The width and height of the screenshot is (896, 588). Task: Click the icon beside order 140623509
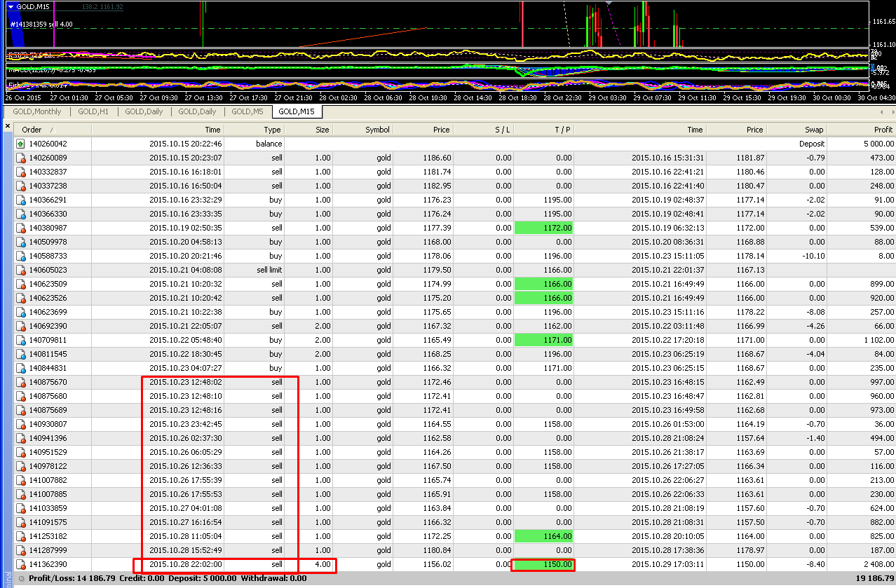coord(20,284)
